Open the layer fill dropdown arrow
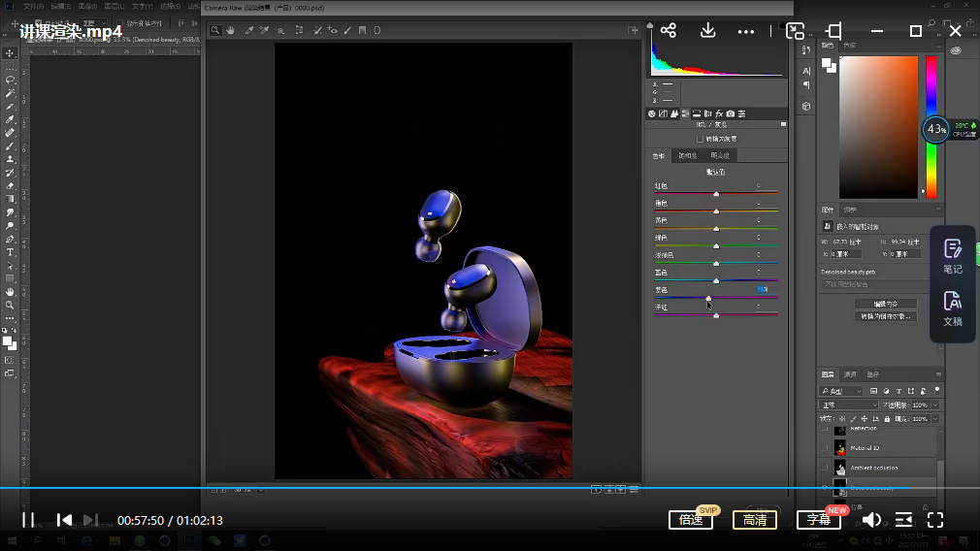Image resolution: width=980 pixels, height=551 pixels. pos(935,419)
